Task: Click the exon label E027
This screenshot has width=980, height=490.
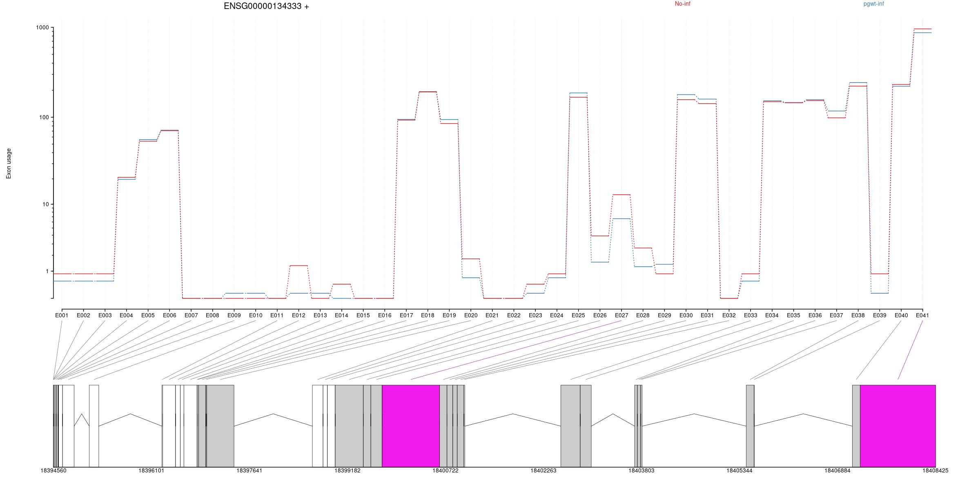Action: 621,315
